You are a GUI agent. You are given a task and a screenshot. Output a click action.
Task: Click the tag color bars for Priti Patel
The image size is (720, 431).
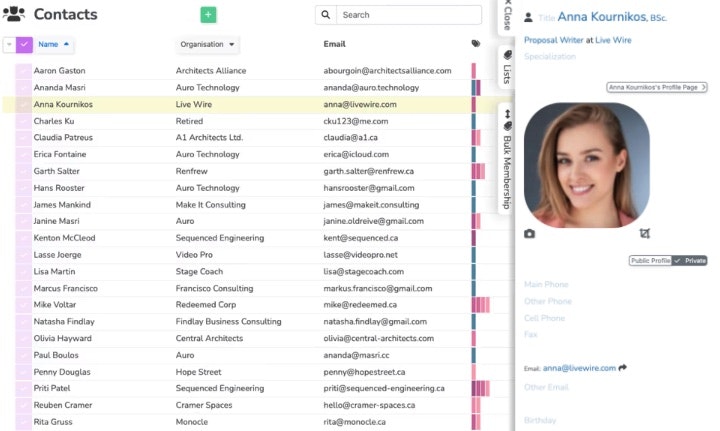481,388
